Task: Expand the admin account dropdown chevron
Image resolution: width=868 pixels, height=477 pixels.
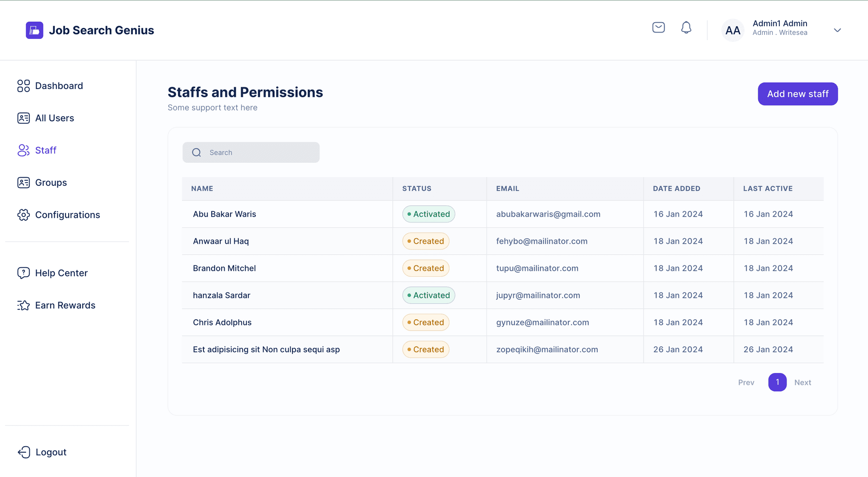Action: (837, 30)
